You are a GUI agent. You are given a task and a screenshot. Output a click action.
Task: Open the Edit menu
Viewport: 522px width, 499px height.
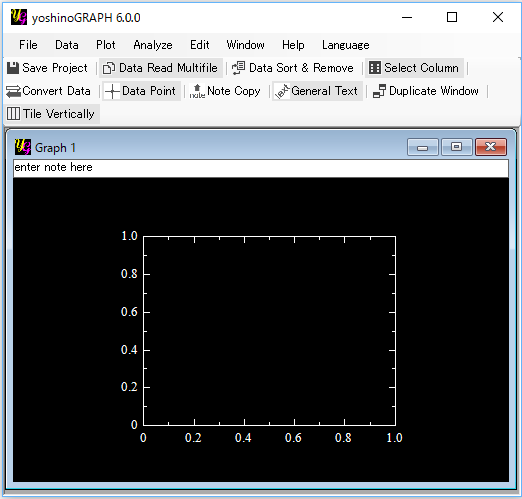pos(200,45)
